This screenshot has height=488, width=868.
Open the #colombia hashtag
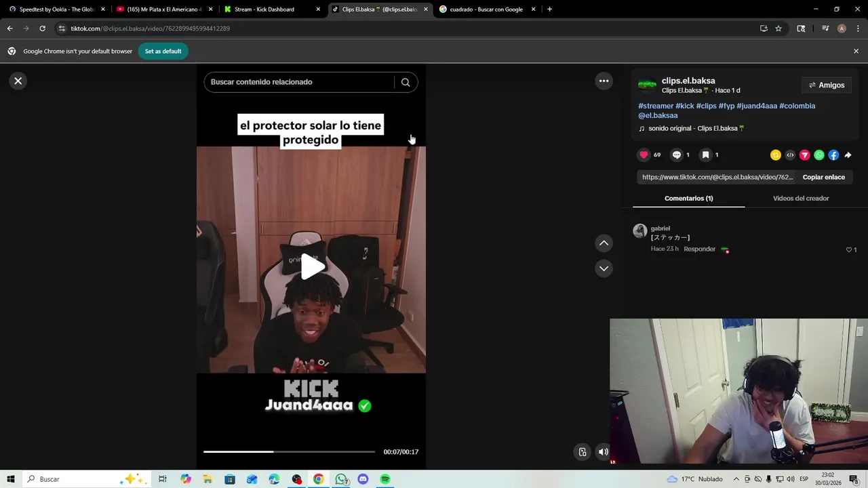797,106
